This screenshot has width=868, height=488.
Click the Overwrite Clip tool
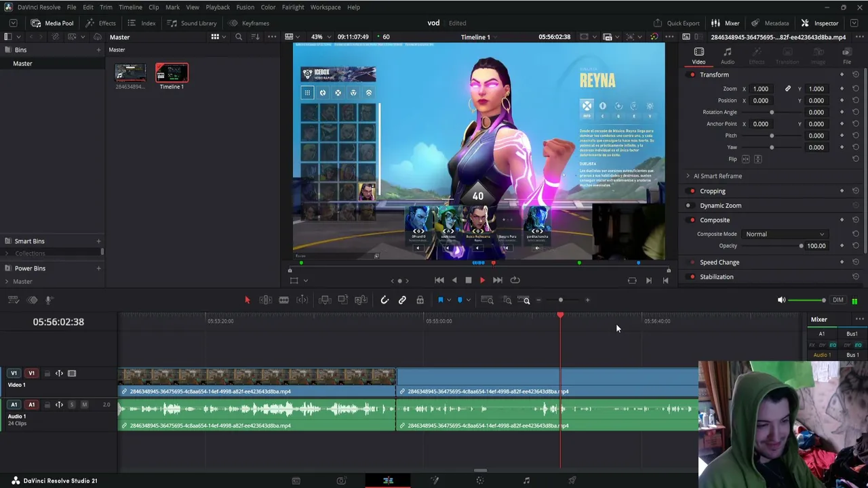(x=342, y=300)
